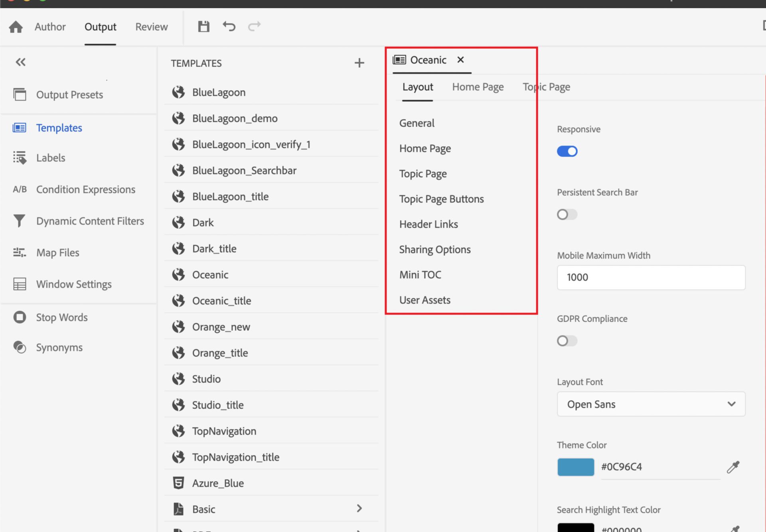The height and width of the screenshot is (532, 766).
Task: Click the Save icon in the toolbar
Action: tap(203, 27)
